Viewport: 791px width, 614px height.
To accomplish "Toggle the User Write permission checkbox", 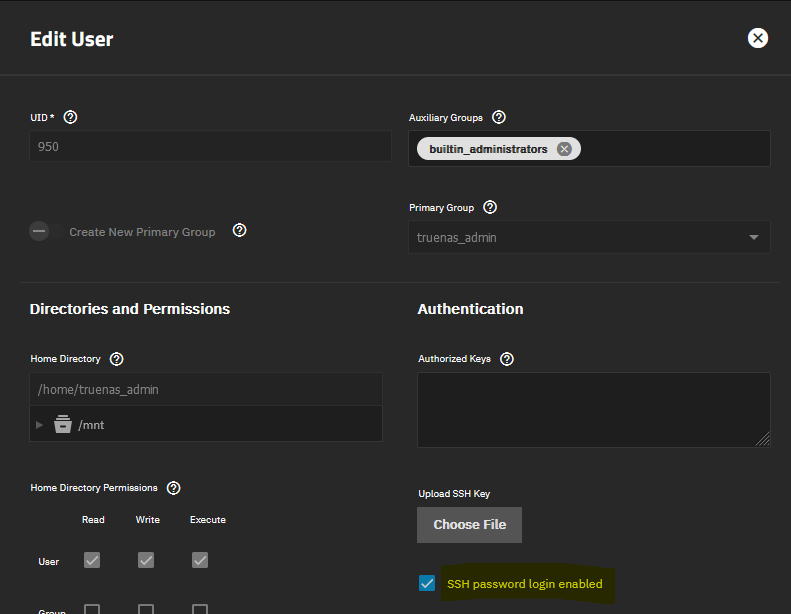I will pyautogui.click(x=146, y=561).
